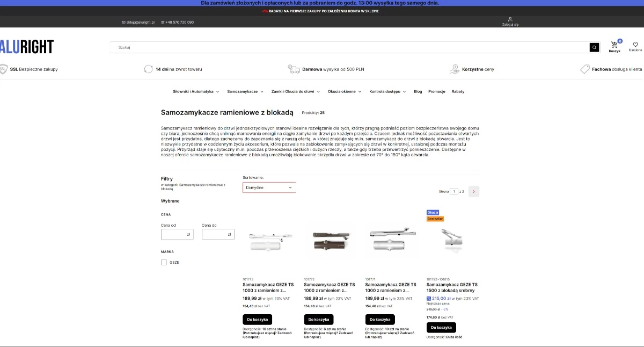This screenshot has height=347, width=644.
Task: Click the Bestseller badge
Action: [x=435, y=219]
